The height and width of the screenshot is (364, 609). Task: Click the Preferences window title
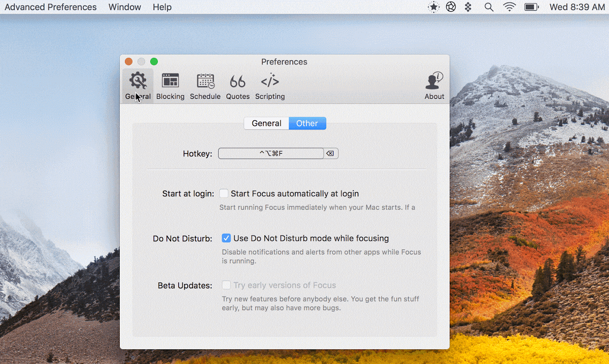(x=284, y=61)
